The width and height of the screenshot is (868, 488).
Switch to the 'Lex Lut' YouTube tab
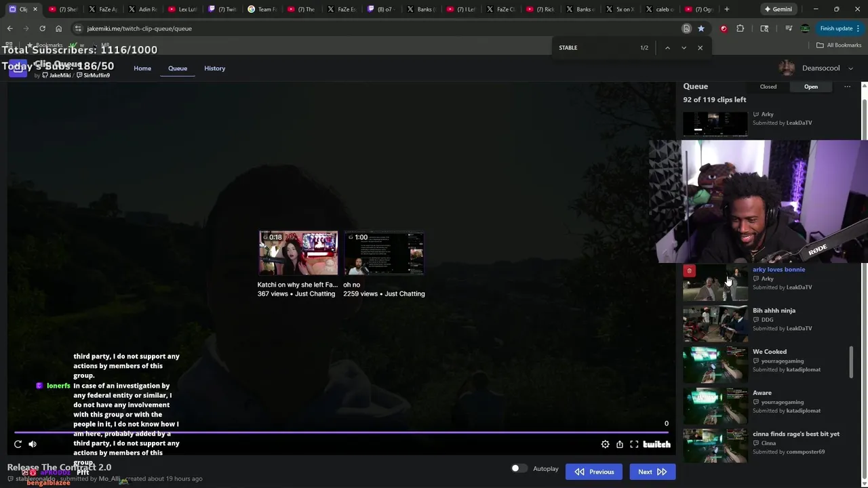click(x=183, y=9)
